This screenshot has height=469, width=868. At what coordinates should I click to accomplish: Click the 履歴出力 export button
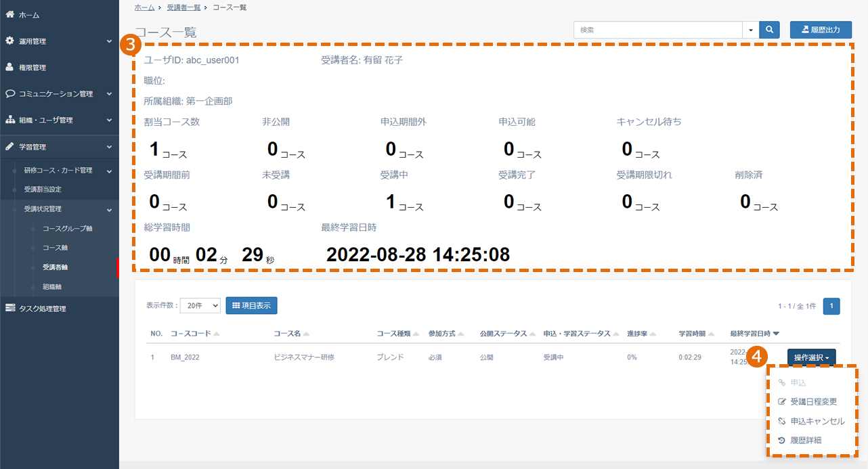coord(821,30)
